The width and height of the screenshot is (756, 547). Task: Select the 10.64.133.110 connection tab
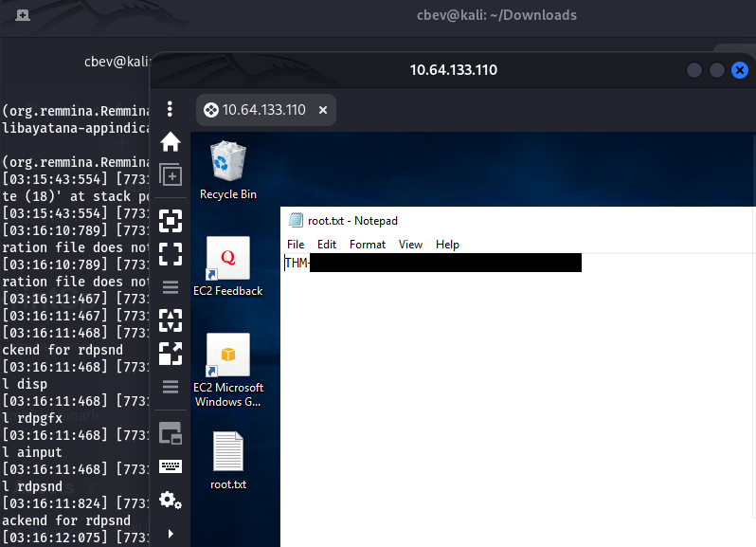click(255, 110)
